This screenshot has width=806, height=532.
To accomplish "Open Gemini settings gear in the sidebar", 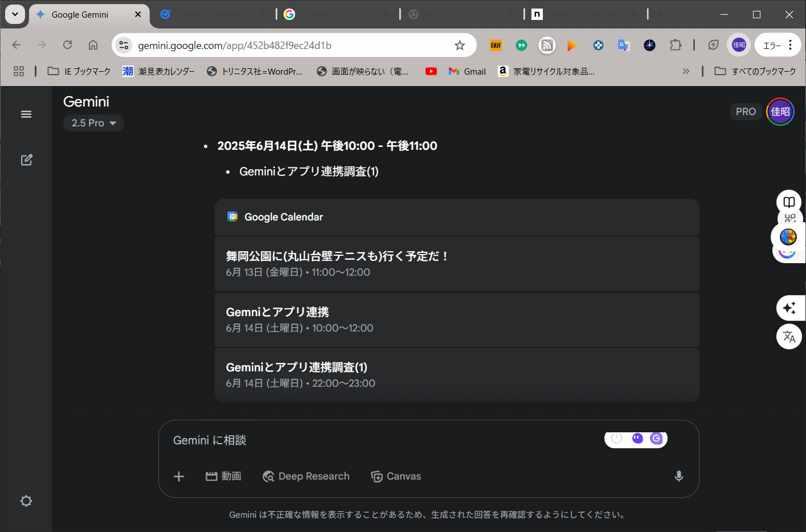I will point(26,501).
